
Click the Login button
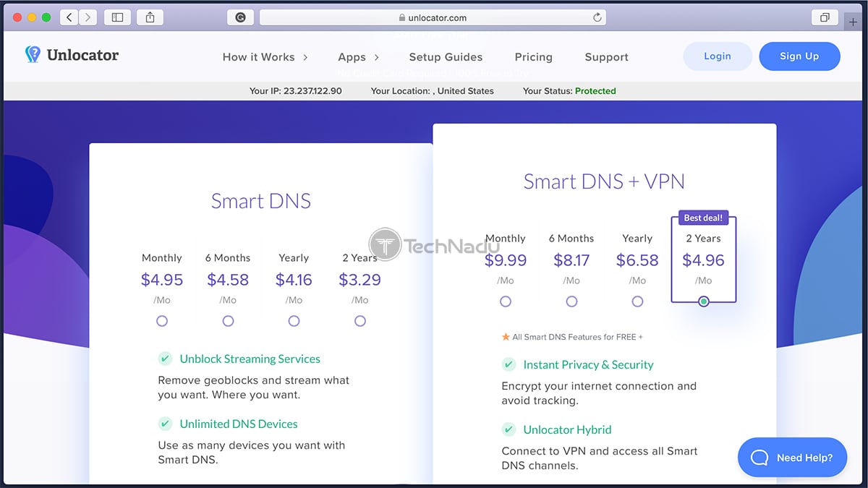[718, 56]
